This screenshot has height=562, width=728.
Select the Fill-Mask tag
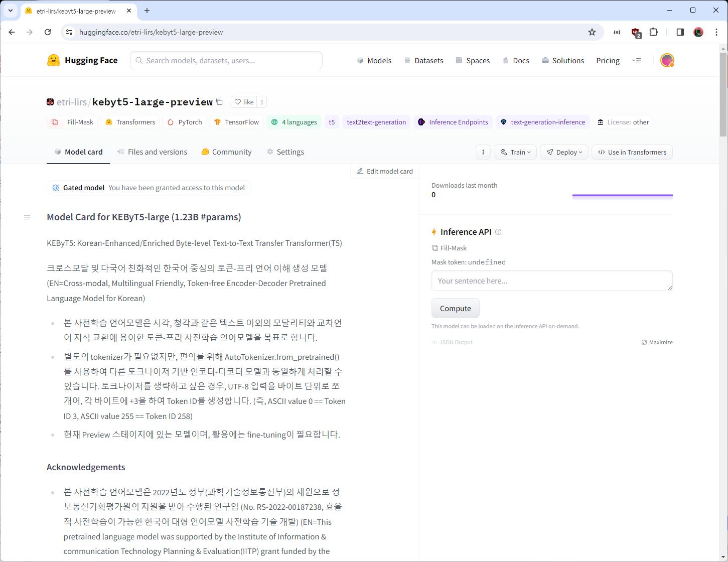pos(72,122)
